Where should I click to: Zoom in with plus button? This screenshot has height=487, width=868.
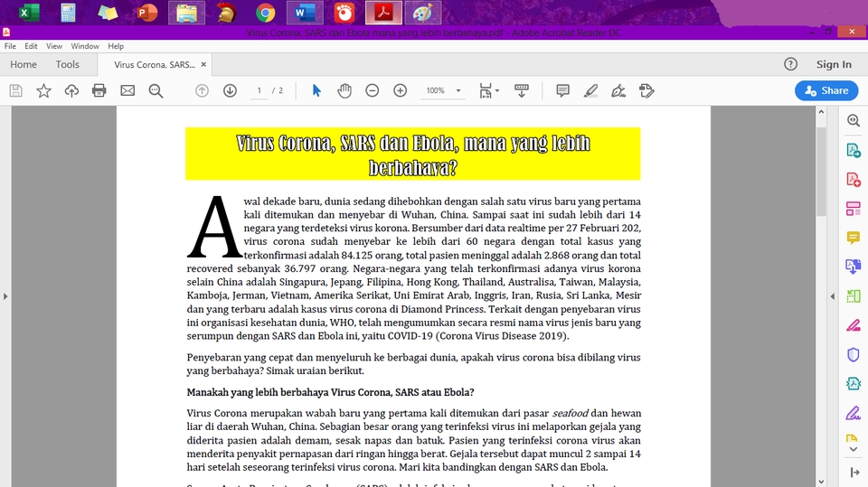[x=400, y=90]
